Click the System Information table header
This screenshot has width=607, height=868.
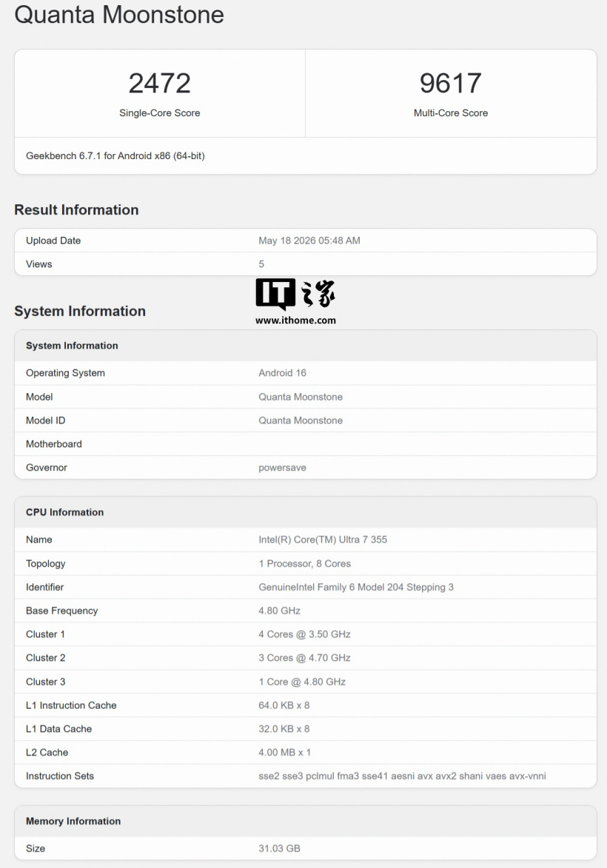(x=72, y=346)
